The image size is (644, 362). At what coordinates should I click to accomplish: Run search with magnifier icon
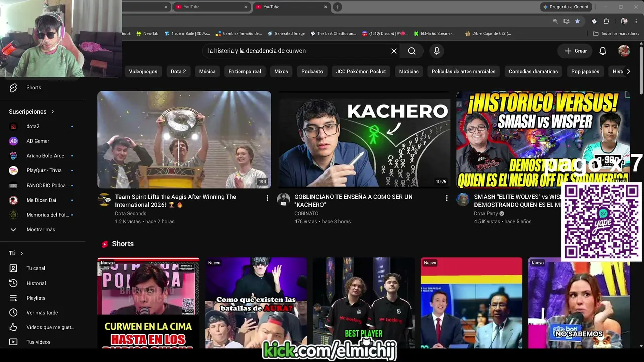412,51
